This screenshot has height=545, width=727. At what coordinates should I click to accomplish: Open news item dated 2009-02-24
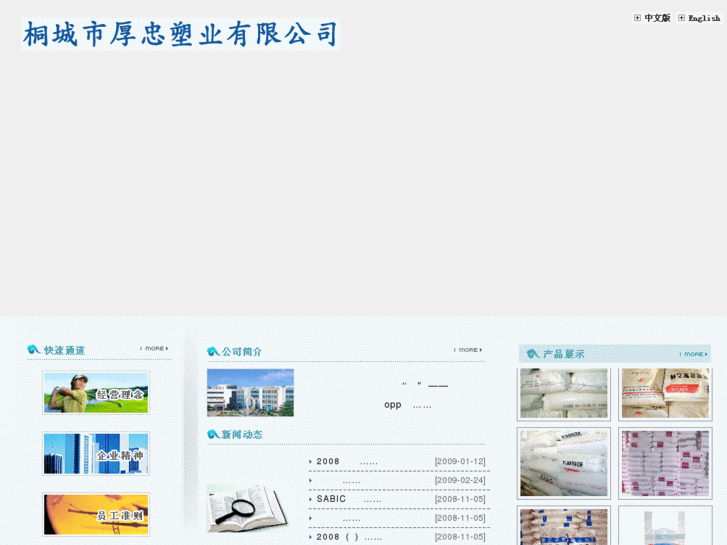[351, 481]
